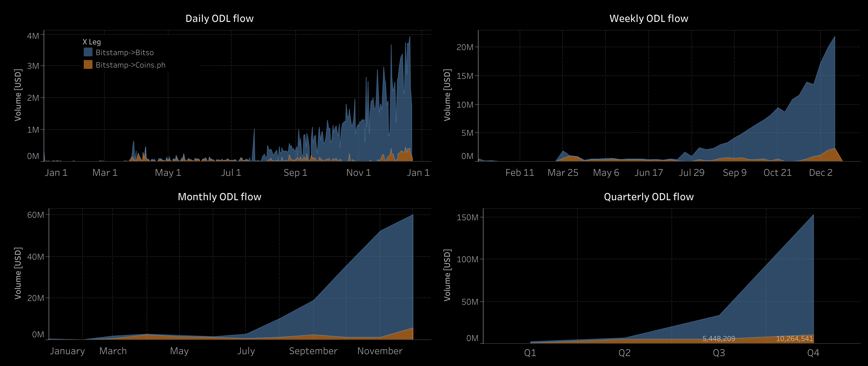
Task: Click the Quarterly ODL flow chart title
Action: coord(649,197)
